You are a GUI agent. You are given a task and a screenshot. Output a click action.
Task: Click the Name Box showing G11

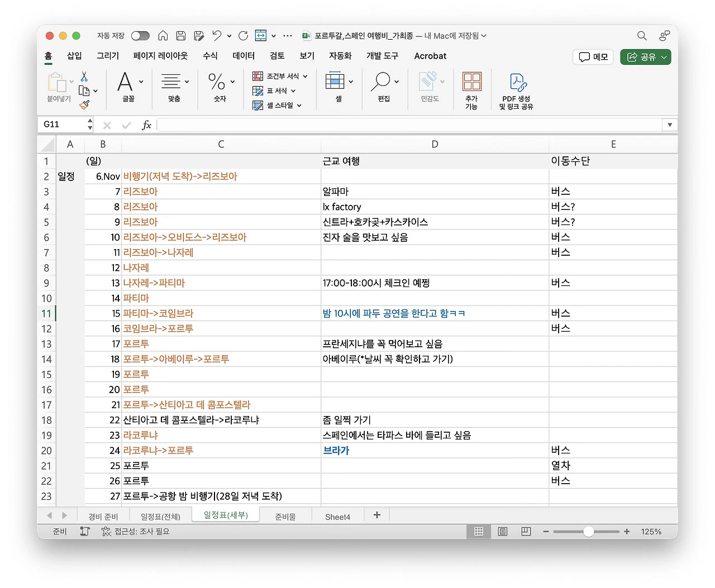[x=62, y=125]
